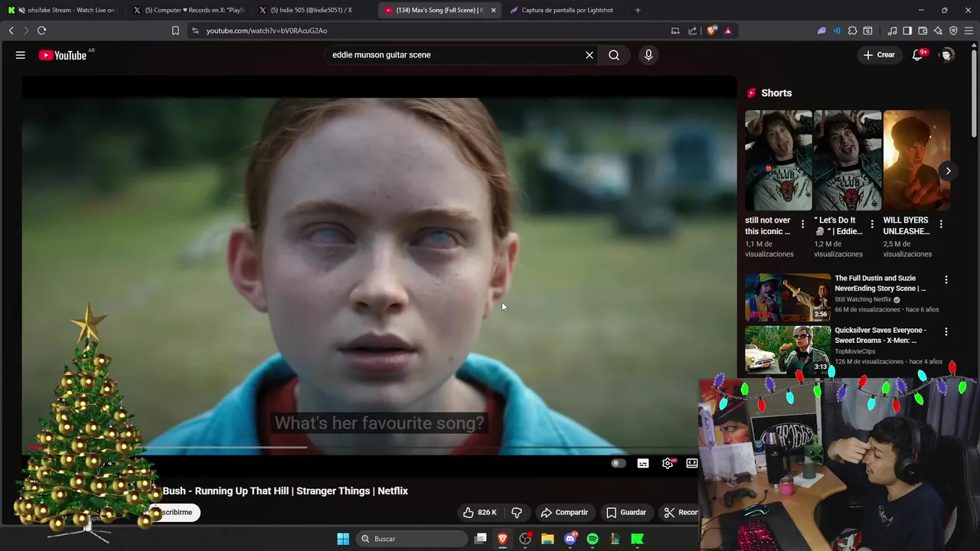Click the Compartir share button
Image resolution: width=980 pixels, height=551 pixels.
(564, 512)
